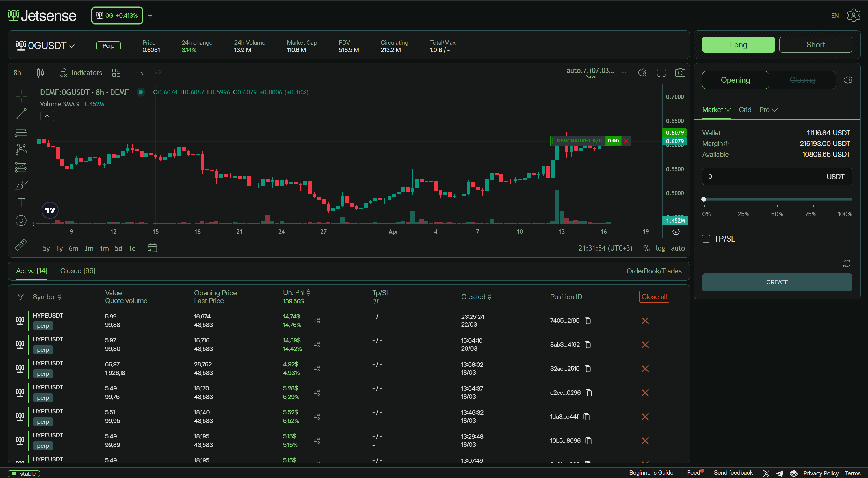Switch to Closed [96] positions tab
The image size is (868, 478).
pyautogui.click(x=77, y=271)
